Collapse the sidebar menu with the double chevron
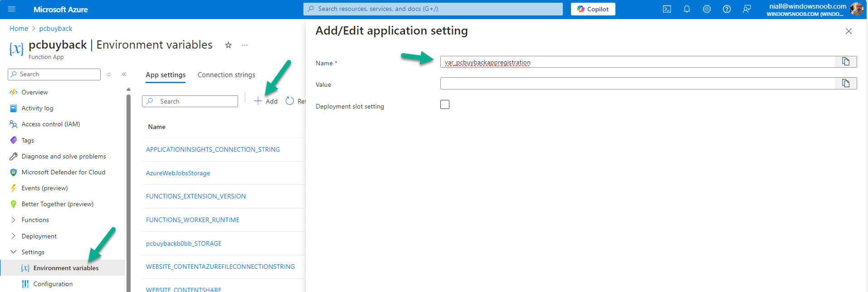Image resolution: width=868 pixels, height=292 pixels. point(124,74)
